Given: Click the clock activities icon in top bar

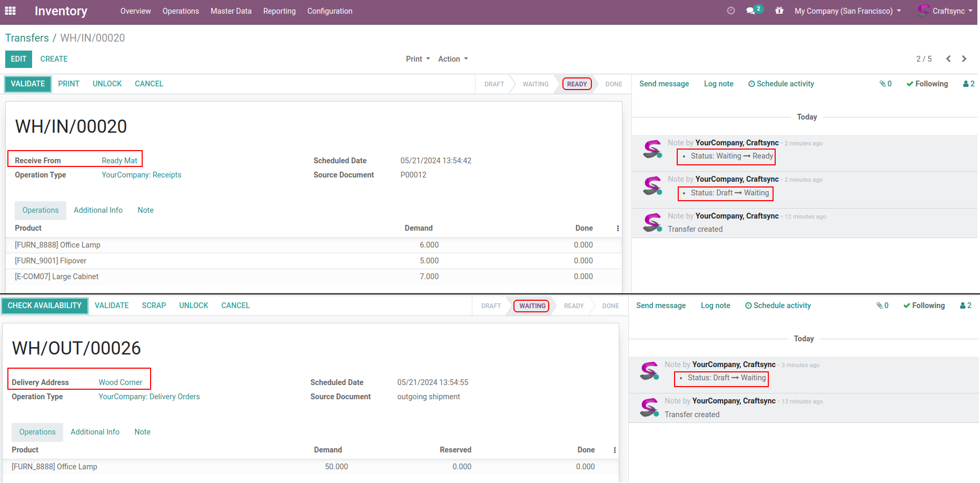Looking at the screenshot, I should click(730, 11).
